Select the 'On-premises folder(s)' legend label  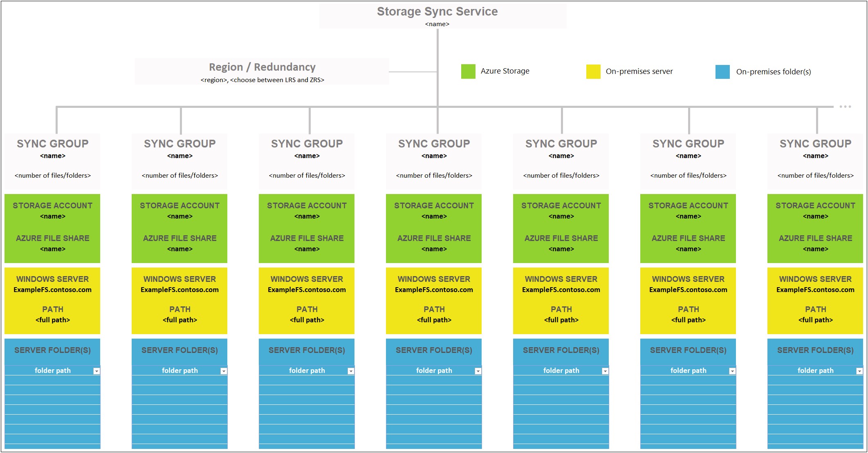pos(774,72)
